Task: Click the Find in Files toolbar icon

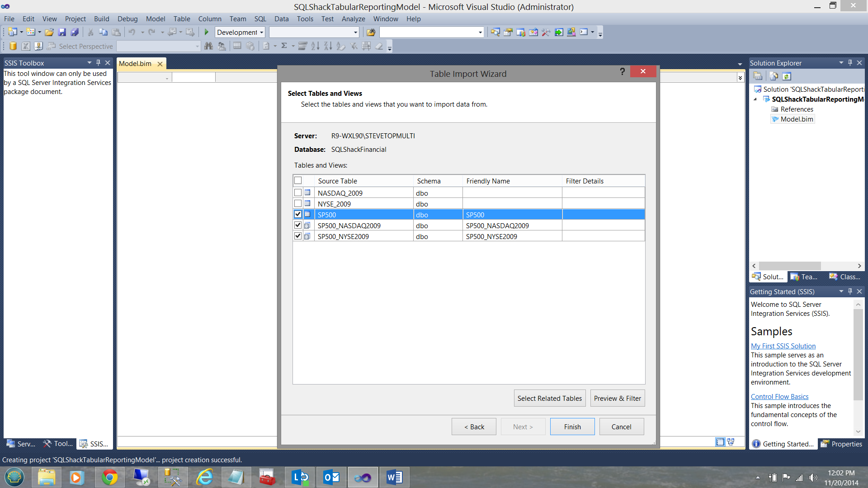Action: [x=371, y=32]
